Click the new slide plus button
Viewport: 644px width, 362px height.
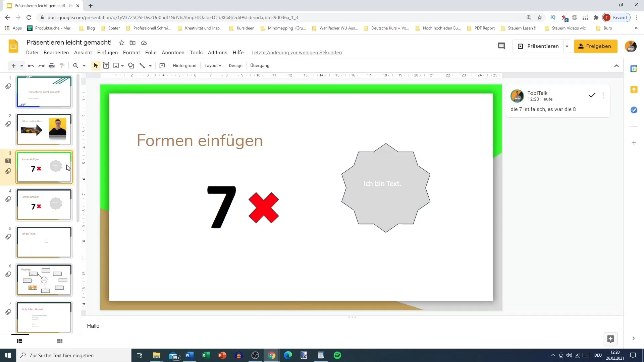13,66
